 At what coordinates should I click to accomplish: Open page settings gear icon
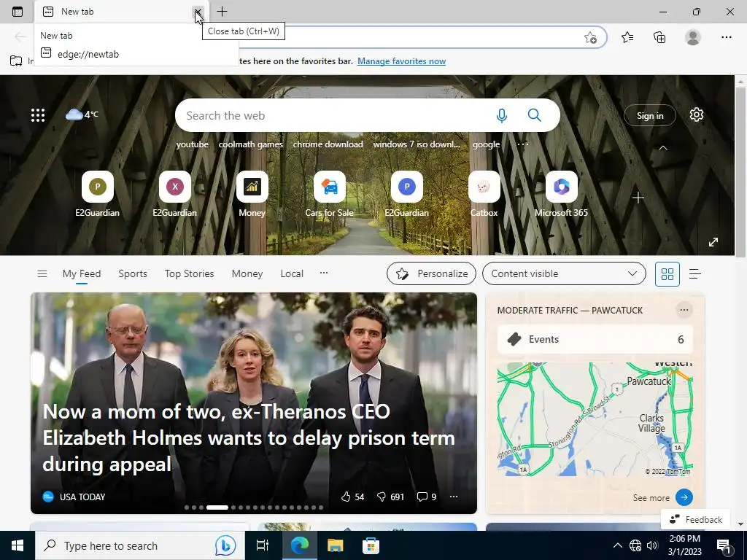point(697,114)
